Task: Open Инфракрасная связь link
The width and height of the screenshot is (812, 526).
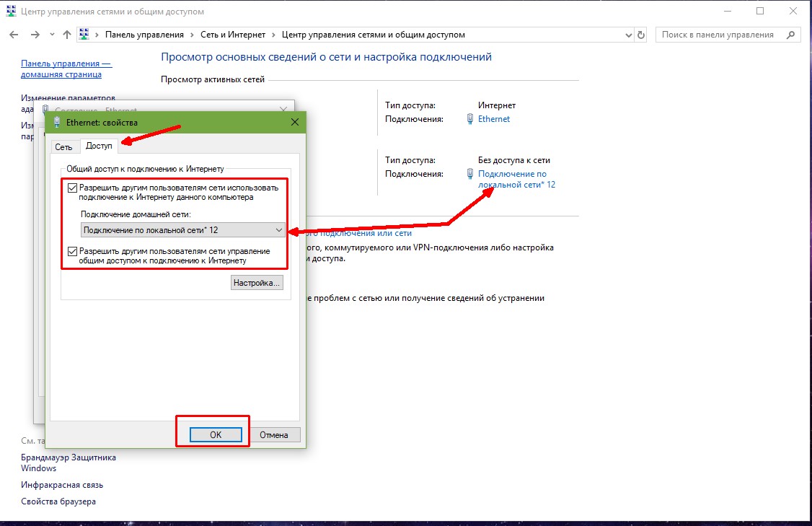Action: click(62, 485)
